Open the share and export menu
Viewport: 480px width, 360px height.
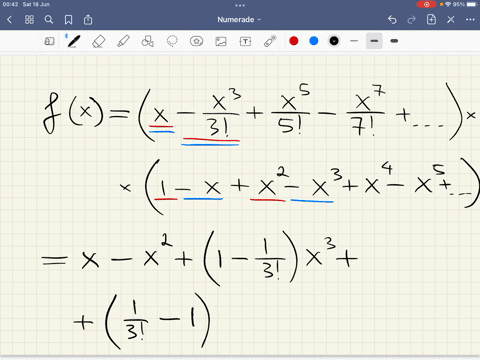pos(88,20)
